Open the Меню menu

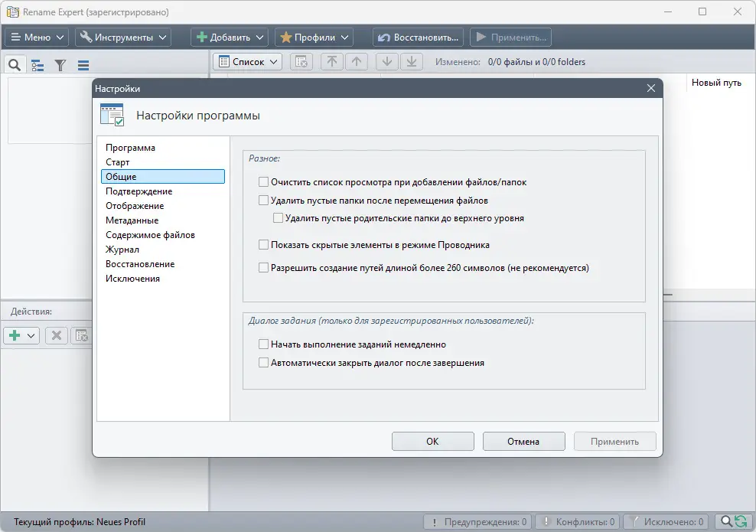(x=35, y=37)
